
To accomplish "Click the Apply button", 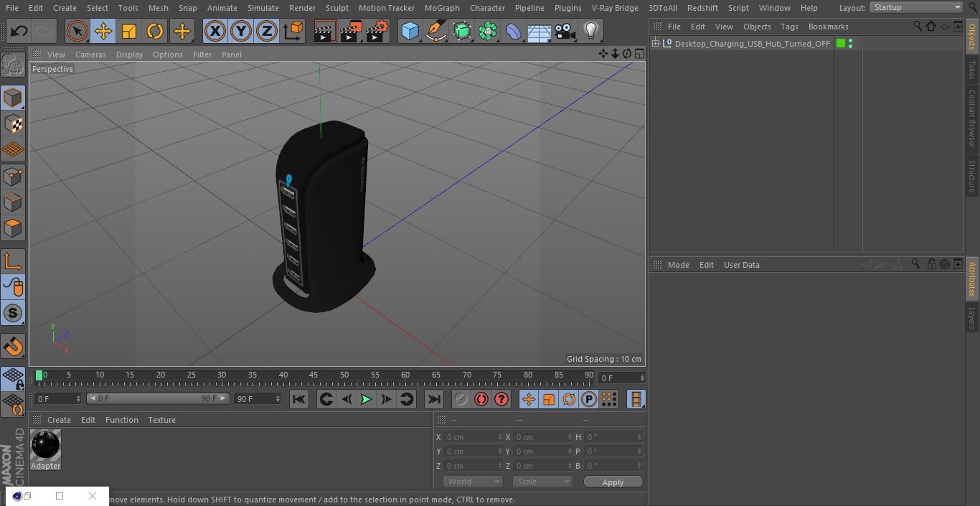I will click(613, 482).
